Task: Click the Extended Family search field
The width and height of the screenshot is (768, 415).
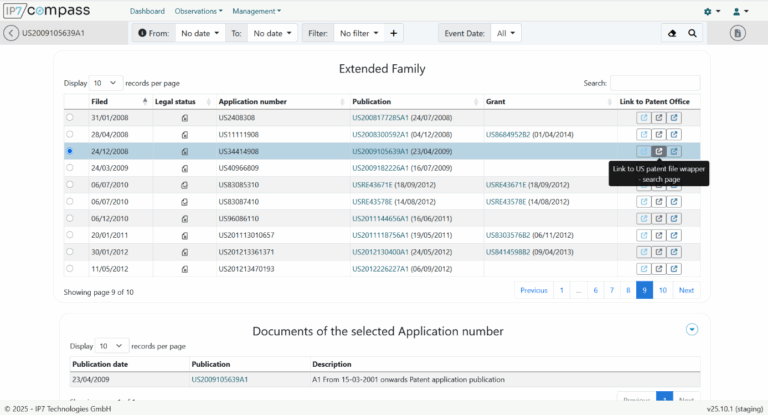Action: [655, 83]
